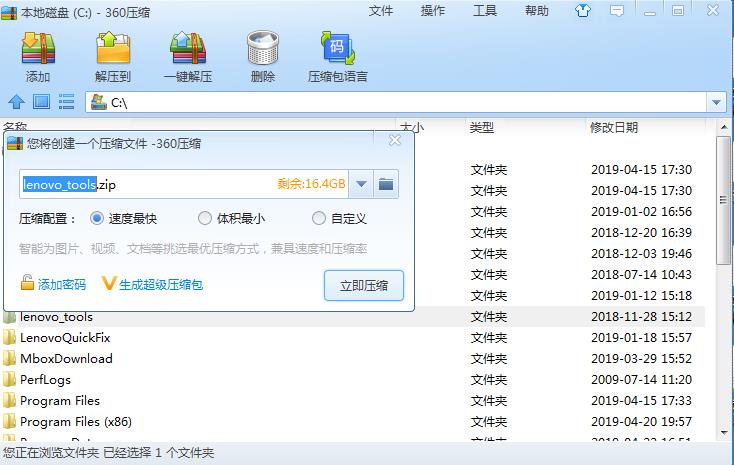Switch to the large icon view button
Screen dimensions: 734x465
tap(41, 101)
